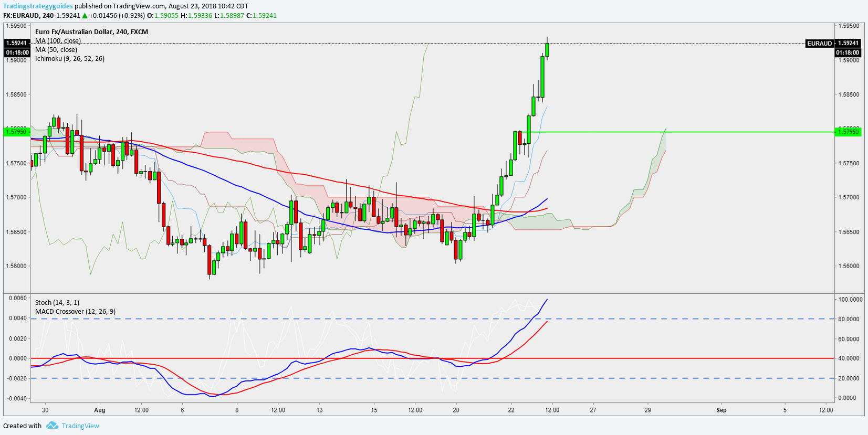Select the Stoch (14, 3, 1) indicator label
The width and height of the screenshot is (868, 435).
tap(57, 303)
